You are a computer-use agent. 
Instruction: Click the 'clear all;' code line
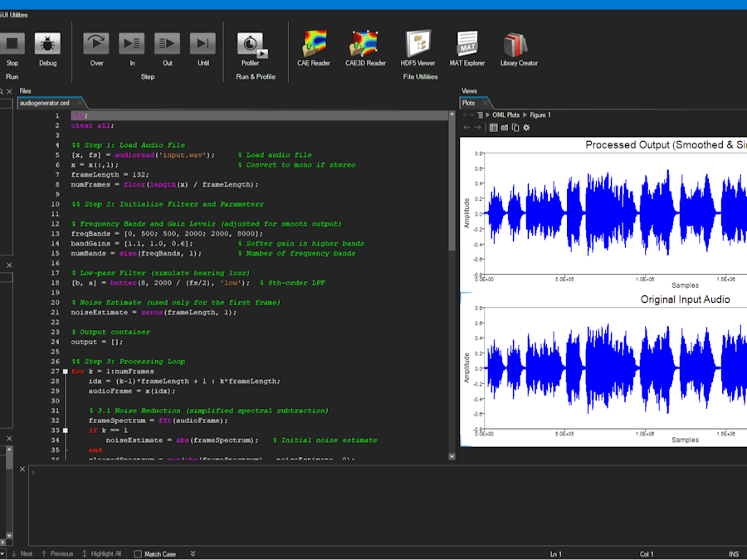92,126
